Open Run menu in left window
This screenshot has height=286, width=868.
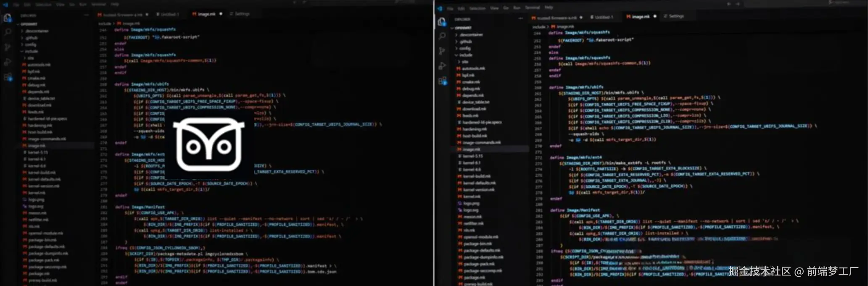click(x=83, y=4)
